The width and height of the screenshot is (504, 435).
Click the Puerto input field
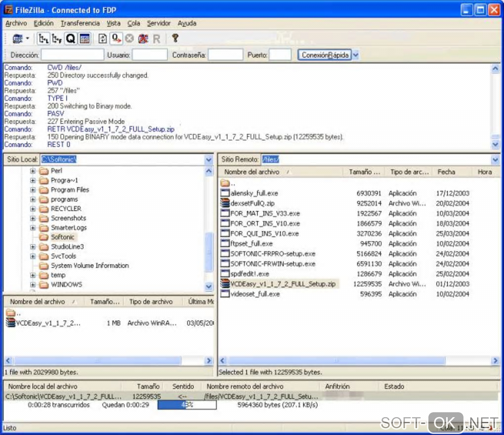[280, 55]
